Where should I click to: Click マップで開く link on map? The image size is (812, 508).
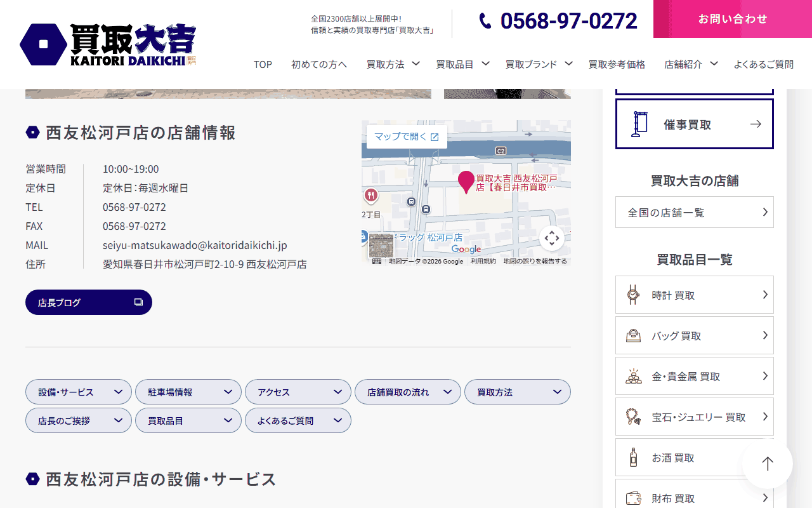coord(407,137)
